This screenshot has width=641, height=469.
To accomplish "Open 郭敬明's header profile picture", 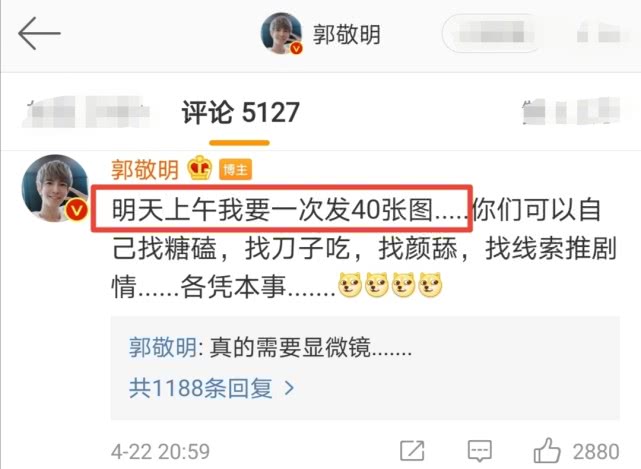I will click(281, 34).
